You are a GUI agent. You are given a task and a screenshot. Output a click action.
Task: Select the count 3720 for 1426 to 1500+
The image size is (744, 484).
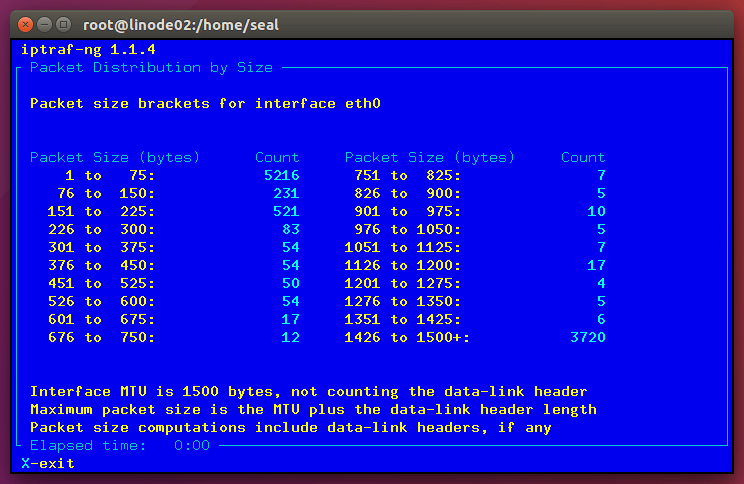(588, 337)
